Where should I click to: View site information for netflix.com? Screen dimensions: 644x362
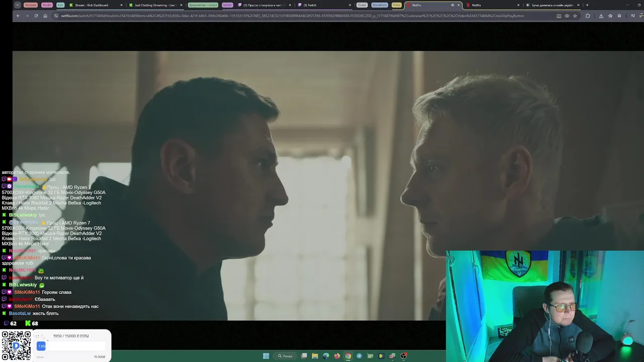tap(56, 16)
